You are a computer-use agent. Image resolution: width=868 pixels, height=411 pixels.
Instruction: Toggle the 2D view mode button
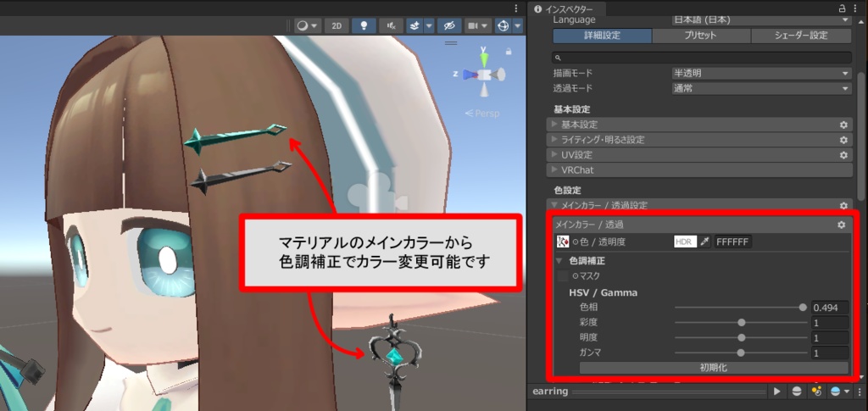[337, 26]
